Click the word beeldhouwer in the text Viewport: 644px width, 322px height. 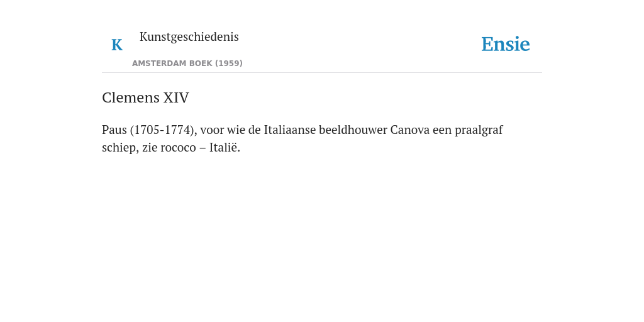click(353, 130)
